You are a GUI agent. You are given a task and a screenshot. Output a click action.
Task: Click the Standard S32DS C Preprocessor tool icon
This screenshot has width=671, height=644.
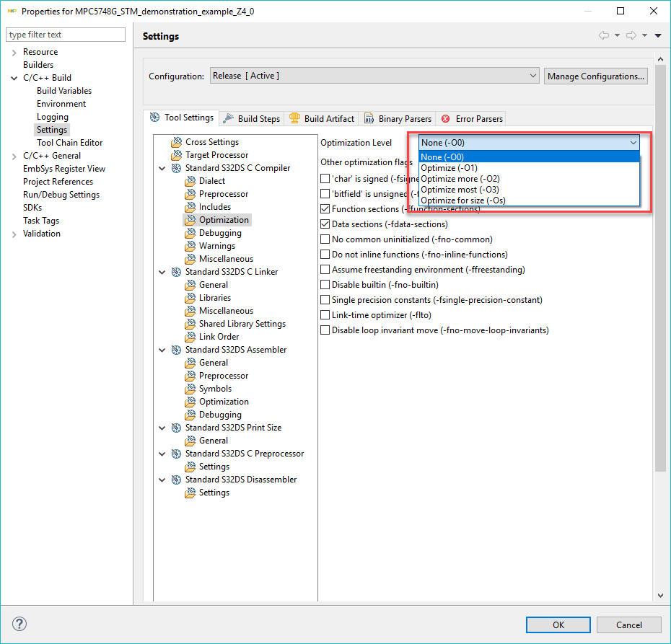coord(176,454)
